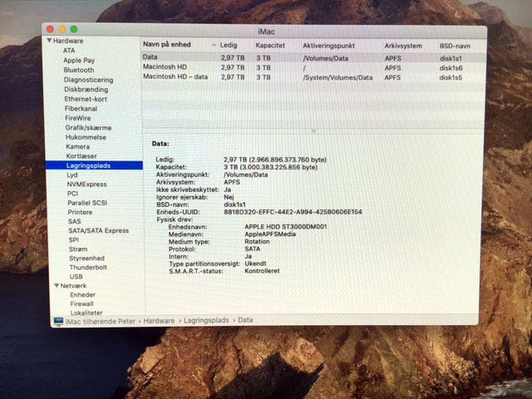
Task: Show Hukommelse information
Action: click(x=86, y=137)
